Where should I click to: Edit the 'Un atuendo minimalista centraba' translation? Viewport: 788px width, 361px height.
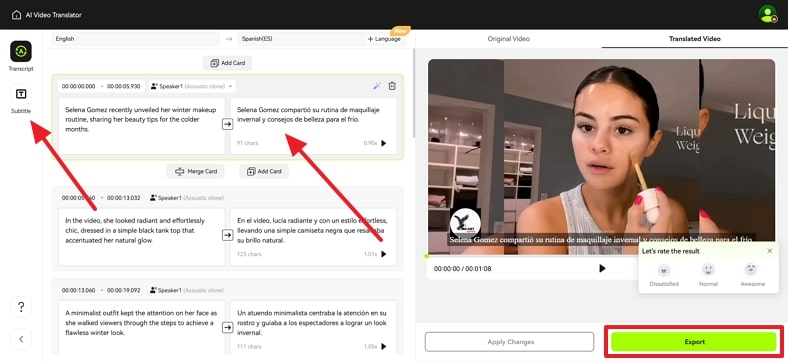[314, 327]
